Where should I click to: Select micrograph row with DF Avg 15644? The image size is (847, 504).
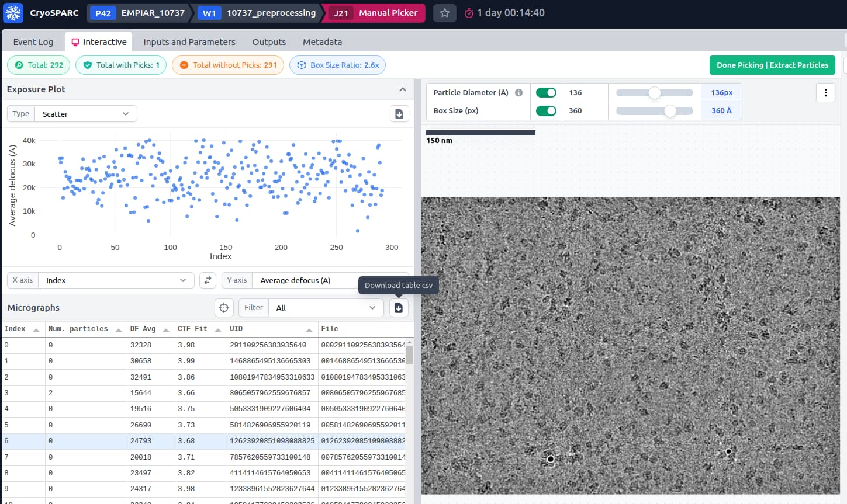click(204, 393)
